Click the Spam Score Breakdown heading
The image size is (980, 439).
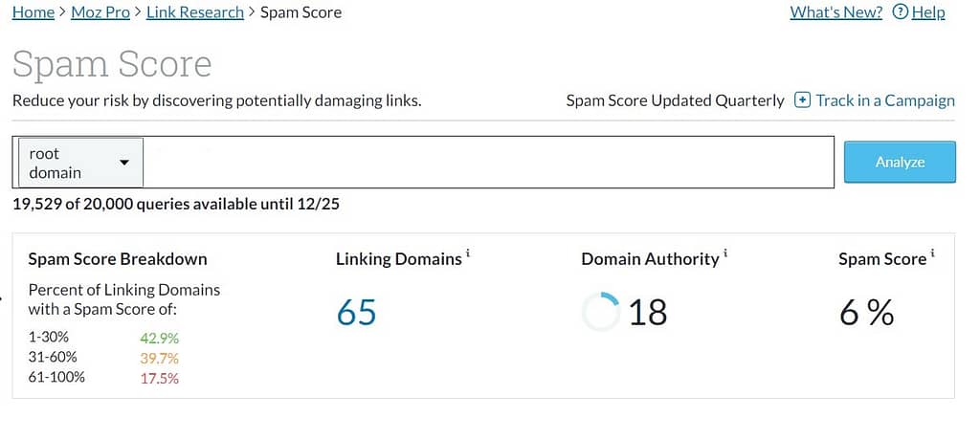[118, 259]
